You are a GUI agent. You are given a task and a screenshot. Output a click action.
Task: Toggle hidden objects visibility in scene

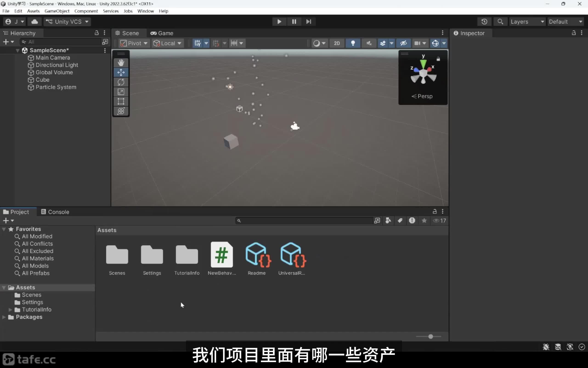[x=403, y=43]
